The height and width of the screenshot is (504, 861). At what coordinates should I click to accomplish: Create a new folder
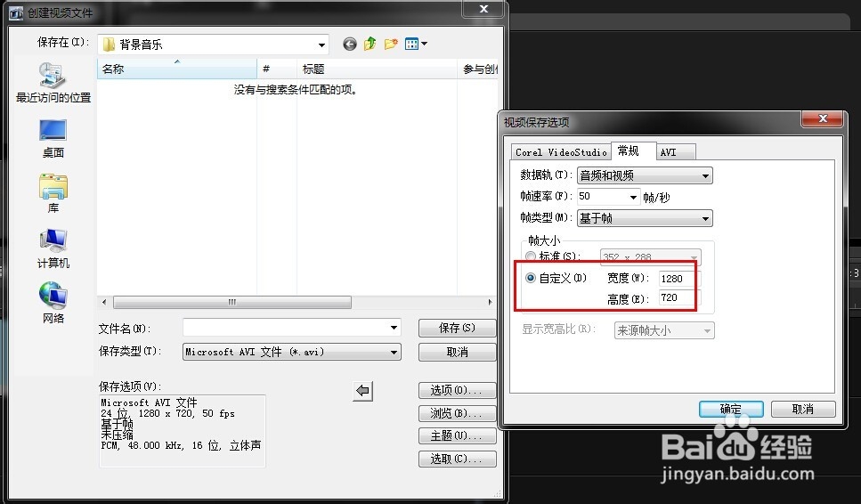click(391, 44)
